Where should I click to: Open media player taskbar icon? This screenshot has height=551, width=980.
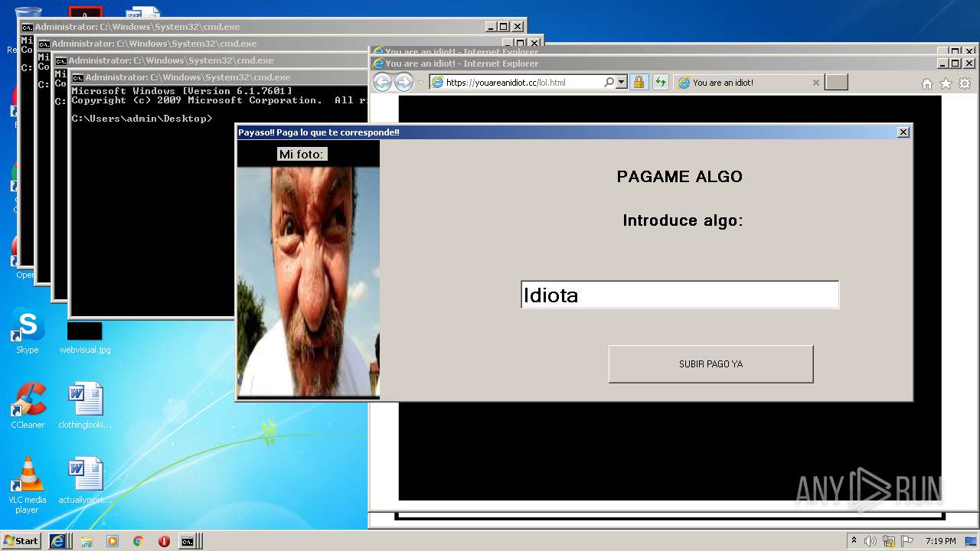pyautogui.click(x=113, y=541)
